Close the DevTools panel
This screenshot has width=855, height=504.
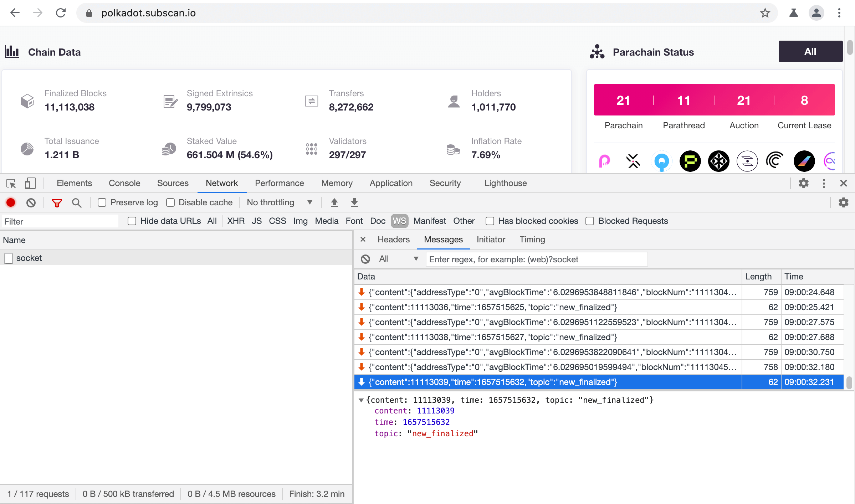(x=844, y=183)
